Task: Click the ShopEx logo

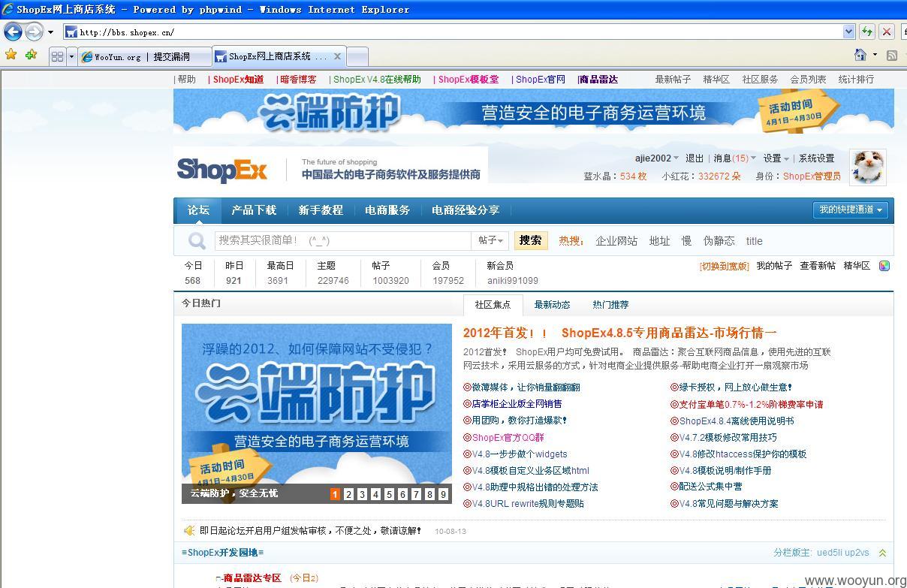Action: pos(222,169)
